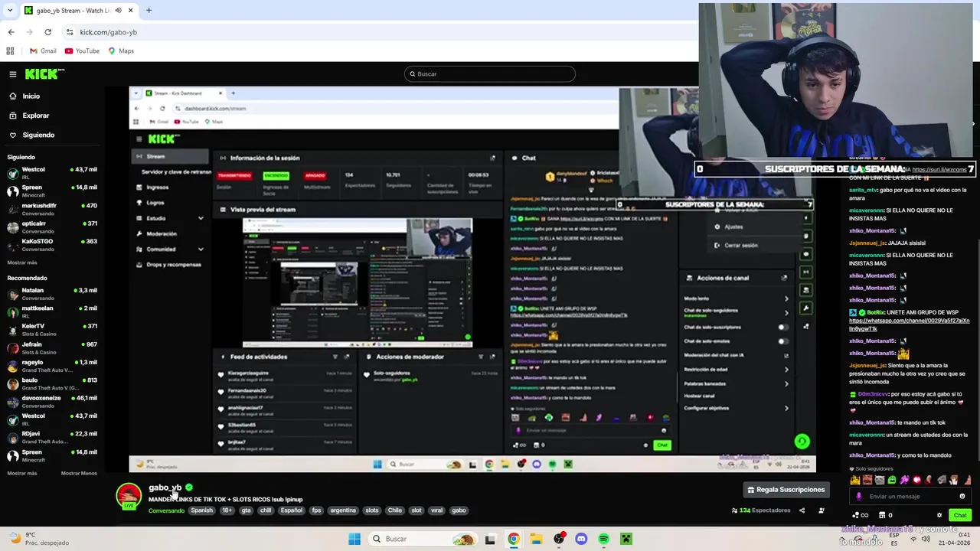This screenshot has height=551, width=980.
Task: Select the Spanish tag
Action: (202, 510)
